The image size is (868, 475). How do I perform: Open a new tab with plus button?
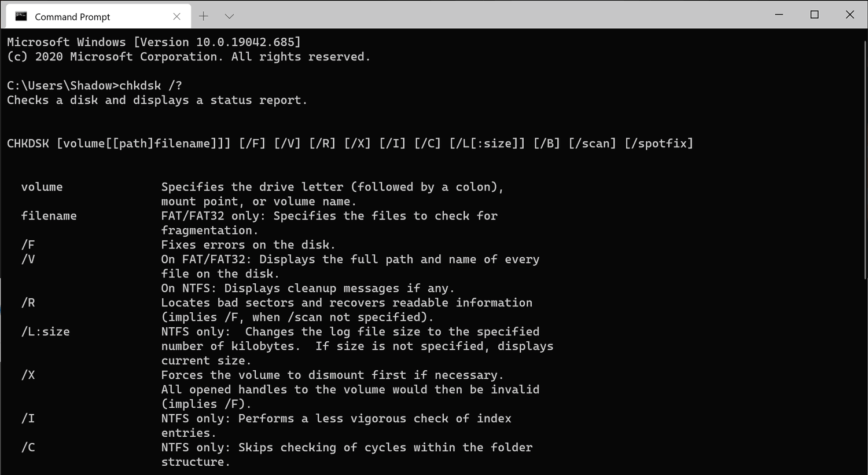coord(204,16)
